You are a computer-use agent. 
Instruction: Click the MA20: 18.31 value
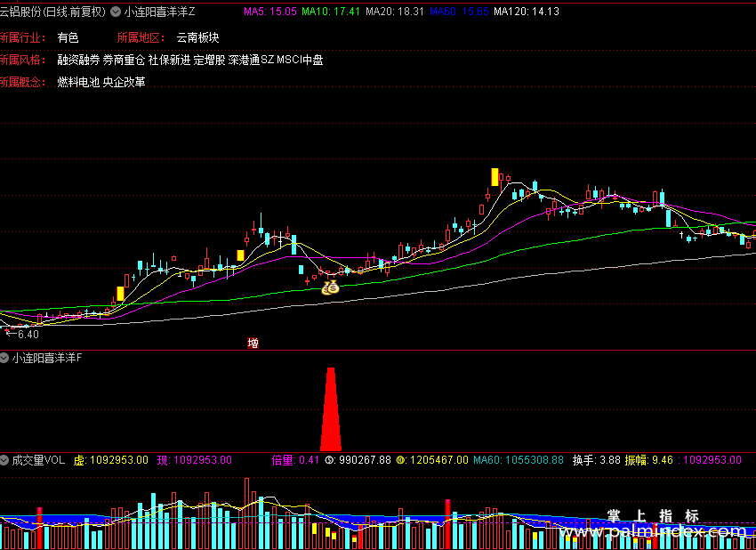(x=395, y=12)
